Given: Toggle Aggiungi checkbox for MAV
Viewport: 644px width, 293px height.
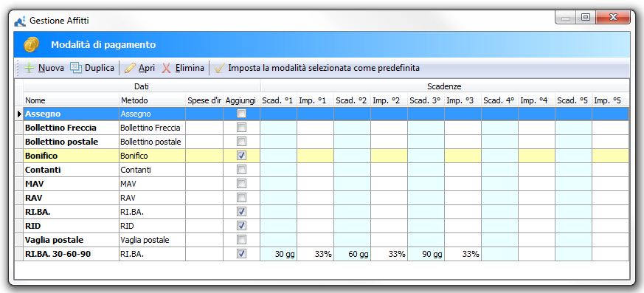Looking at the screenshot, I should point(241,184).
